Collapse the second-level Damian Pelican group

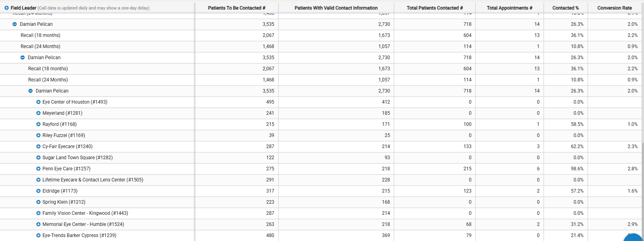click(x=23, y=58)
